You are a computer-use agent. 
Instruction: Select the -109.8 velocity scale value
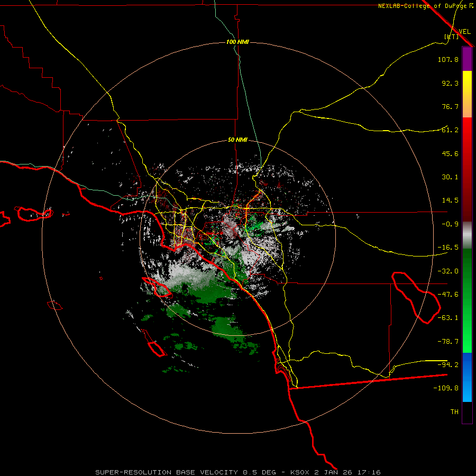click(x=446, y=388)
